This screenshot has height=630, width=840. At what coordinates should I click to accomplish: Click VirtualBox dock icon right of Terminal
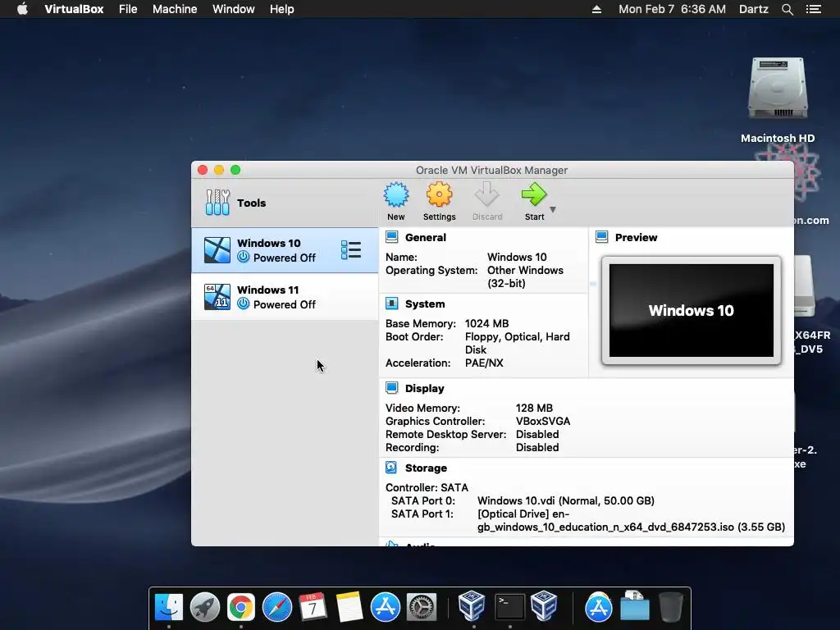[545, 606]
